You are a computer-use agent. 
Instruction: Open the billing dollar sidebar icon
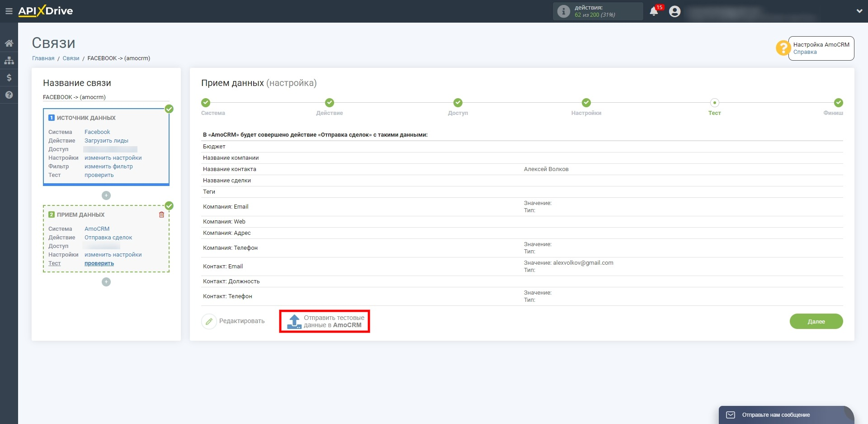(9, 78)
